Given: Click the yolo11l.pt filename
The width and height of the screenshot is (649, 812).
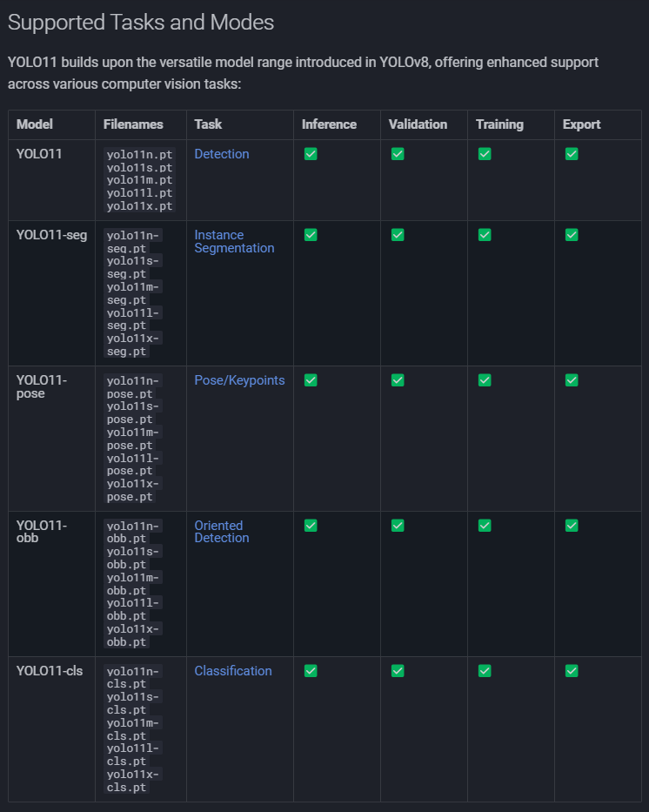Looking at the screenshot, I should click(139, 193).
